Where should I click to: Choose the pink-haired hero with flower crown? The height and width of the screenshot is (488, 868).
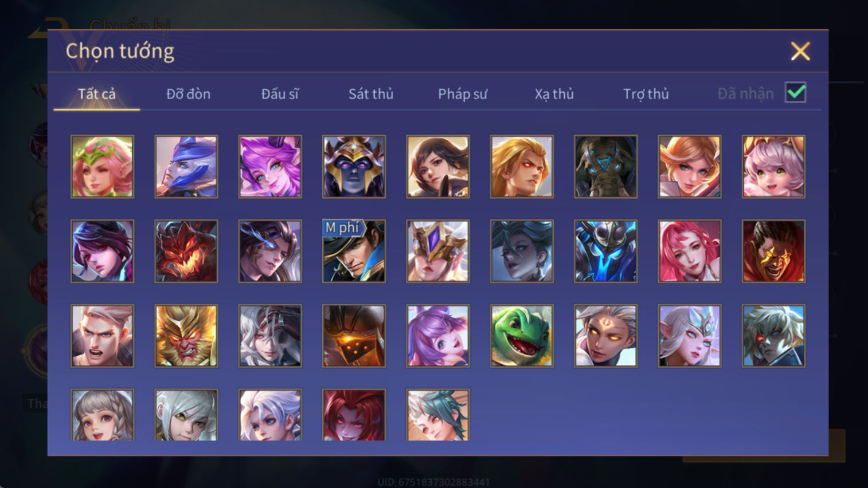(102, 167)
